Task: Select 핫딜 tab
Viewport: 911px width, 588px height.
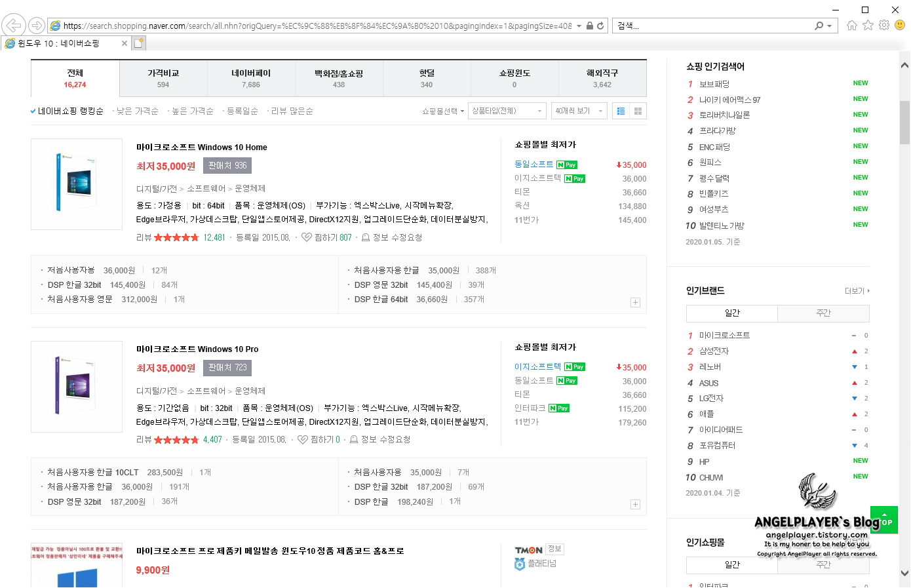Action: [427, 79]
